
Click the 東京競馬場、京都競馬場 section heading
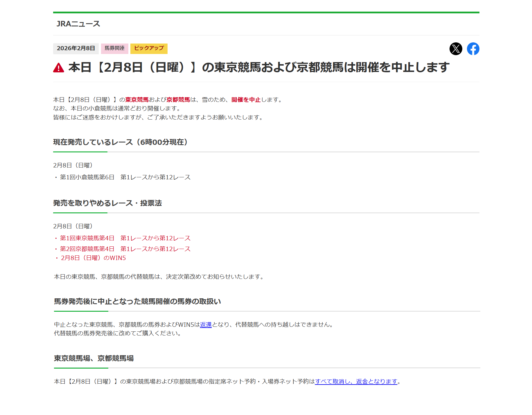pos(94,358)
